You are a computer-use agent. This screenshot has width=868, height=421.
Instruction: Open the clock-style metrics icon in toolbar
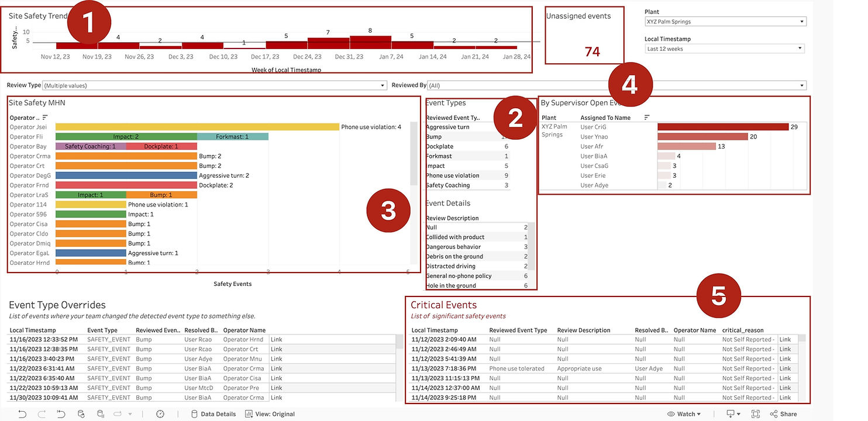[160, 414]
